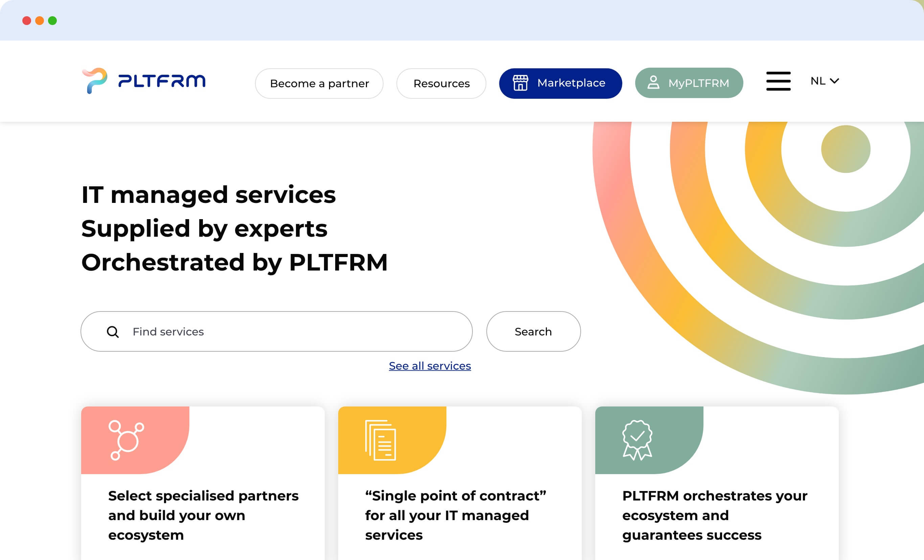
Task: Click the Search button
Action: point(533,331)
